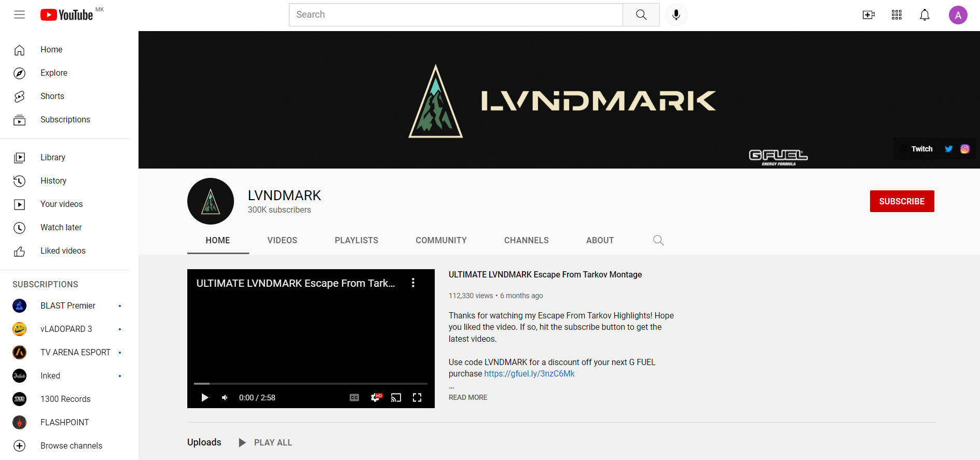Toggle closed captions on the video
The image size is (980, 460).
(x=354, y=398)
